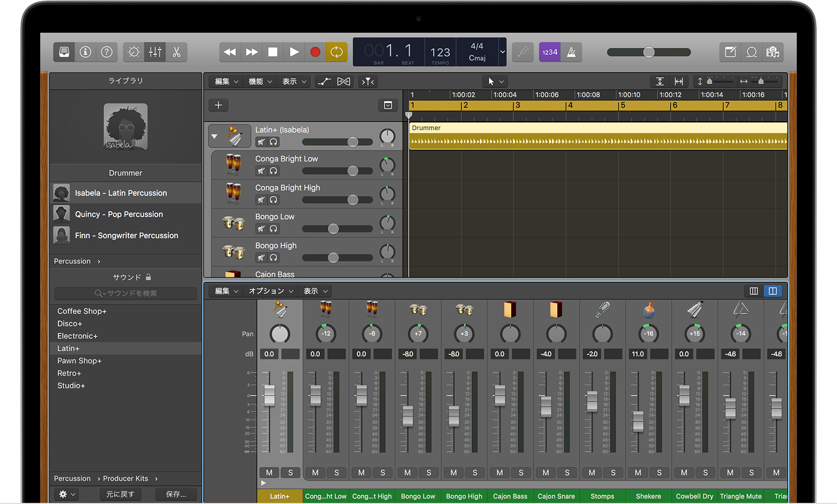This screenshot has height=504, width=837.
Task: Open the Note Pad icon
Action: point(730,52)
